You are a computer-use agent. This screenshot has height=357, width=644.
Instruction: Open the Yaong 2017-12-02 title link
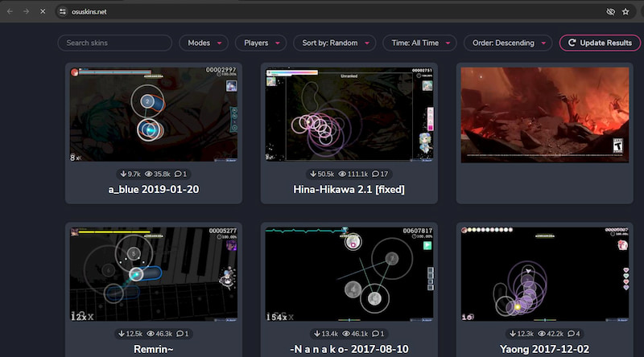pos(545,349)
